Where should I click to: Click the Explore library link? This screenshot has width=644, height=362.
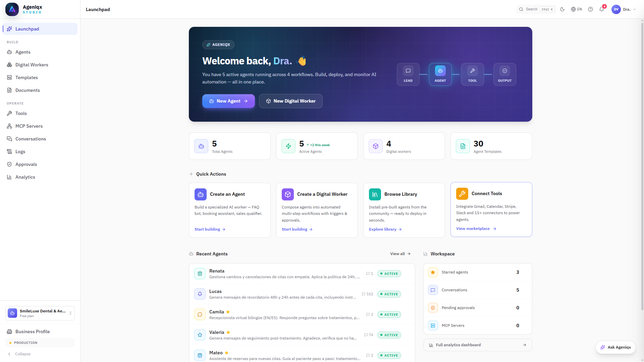pos(385,229)
